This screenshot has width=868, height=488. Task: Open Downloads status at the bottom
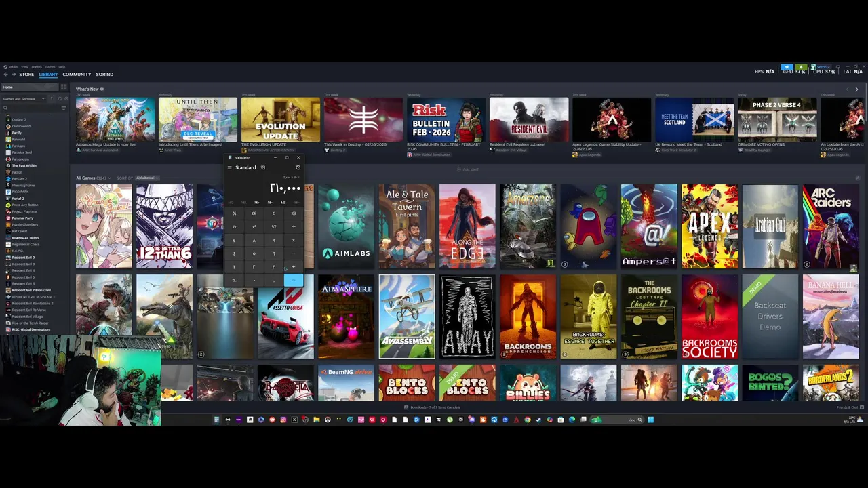click(x=434, y=407)
